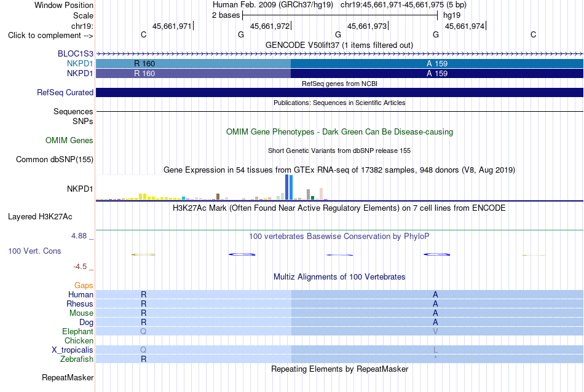
Task: Click the RefSeq Curated dark blue bar
Action: (339, 92)
